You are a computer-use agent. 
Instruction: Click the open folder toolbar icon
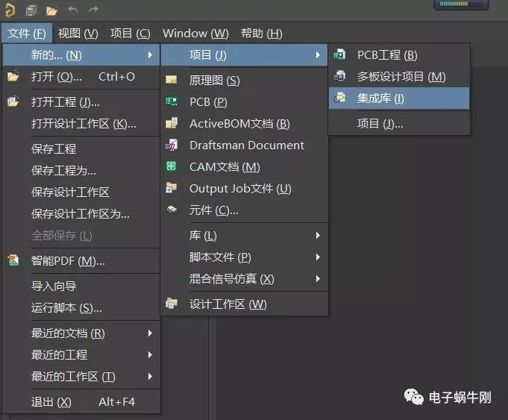(x=51, y=11)
